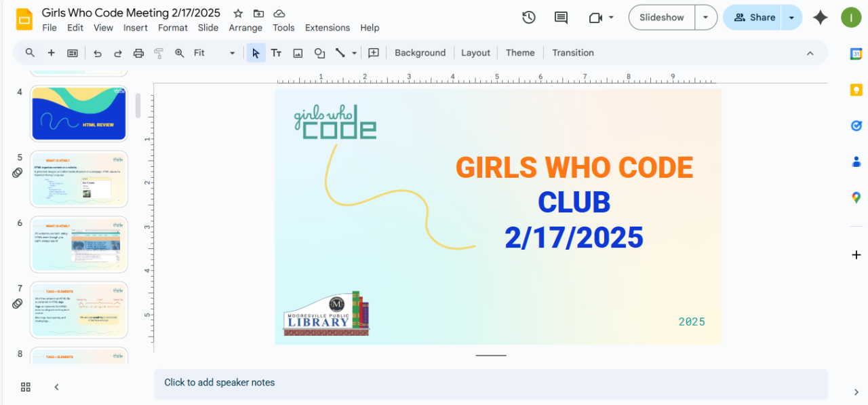Open the comments panel icon
This screenshot has height=405, width=868.
coord(561,18)
